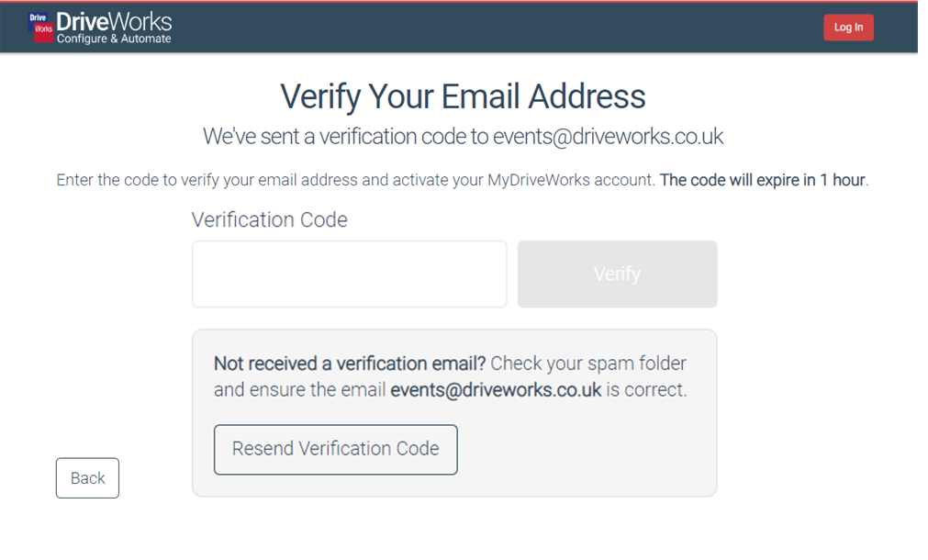Click the DriveWorks wordmark in the header

(114, 22)
